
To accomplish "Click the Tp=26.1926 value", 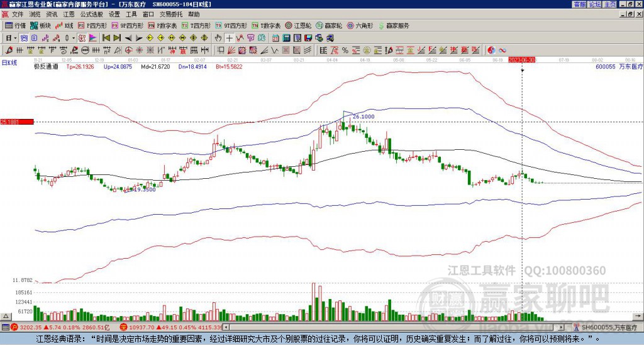I will pos(80,66).
